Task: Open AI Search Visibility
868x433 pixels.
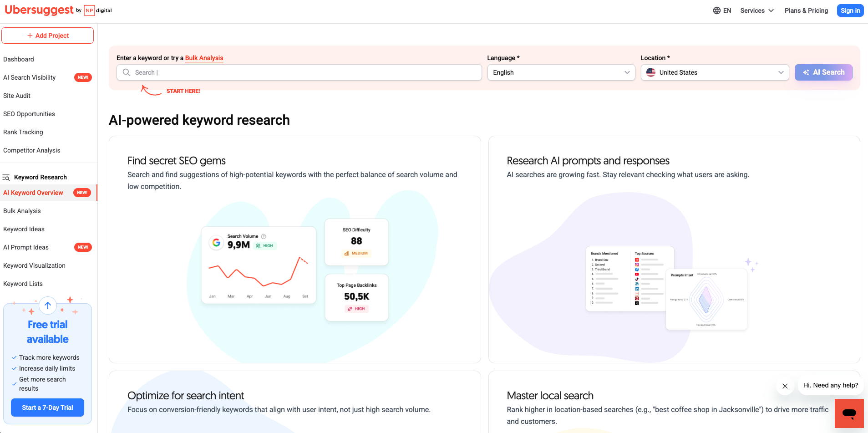Action: click(30, 77)
